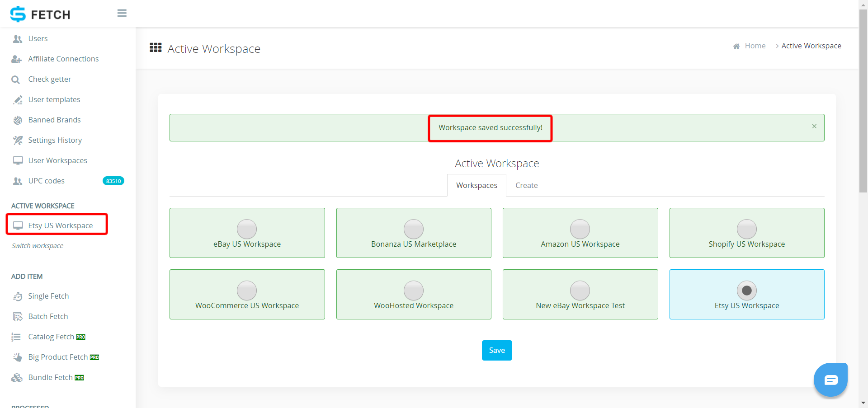The image size is (868, 408).
Task: Select the New eBay Workspace Test radio
Action: coord(580,291)
